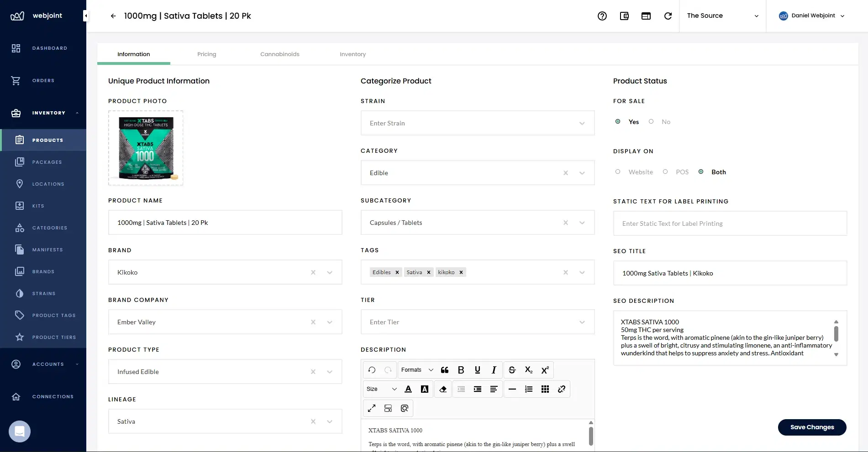Remove the Sativa tag from Tags

coord(428,272)
